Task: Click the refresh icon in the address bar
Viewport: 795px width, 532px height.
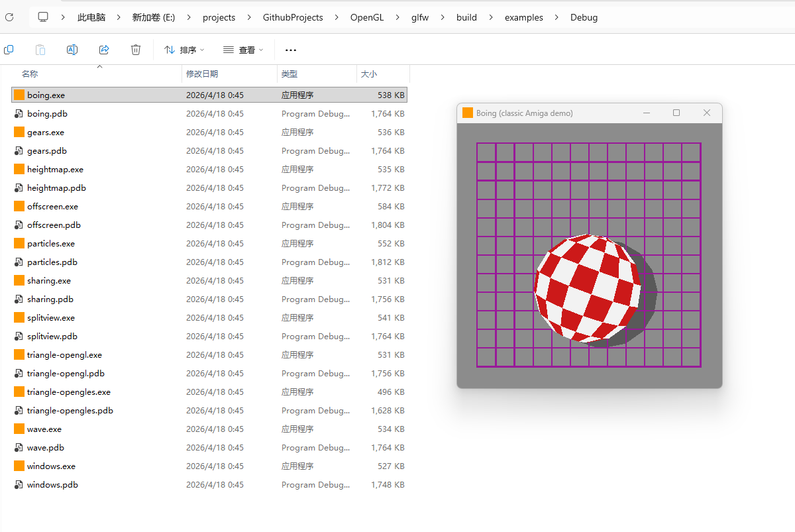Action: click(9, 17)
